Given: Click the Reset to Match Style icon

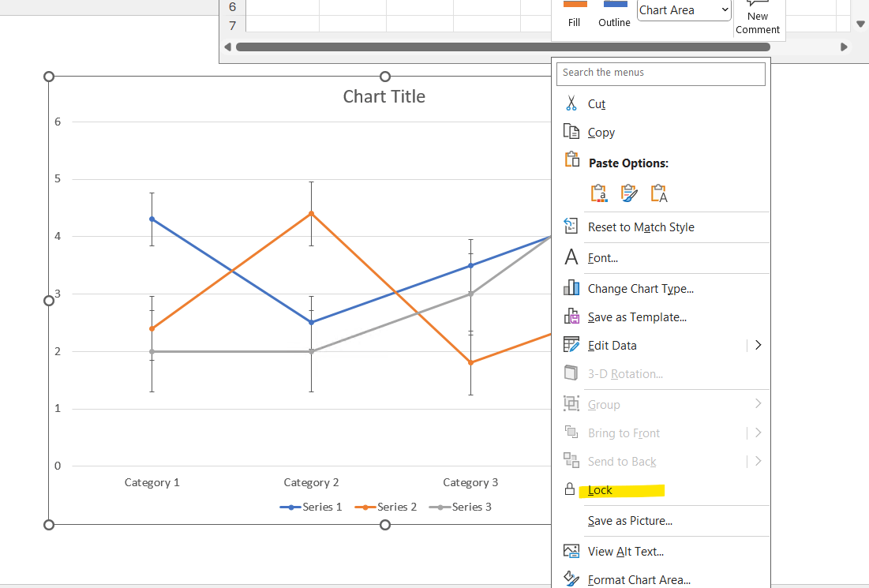Looking at the screenshot, I should 571,227.
